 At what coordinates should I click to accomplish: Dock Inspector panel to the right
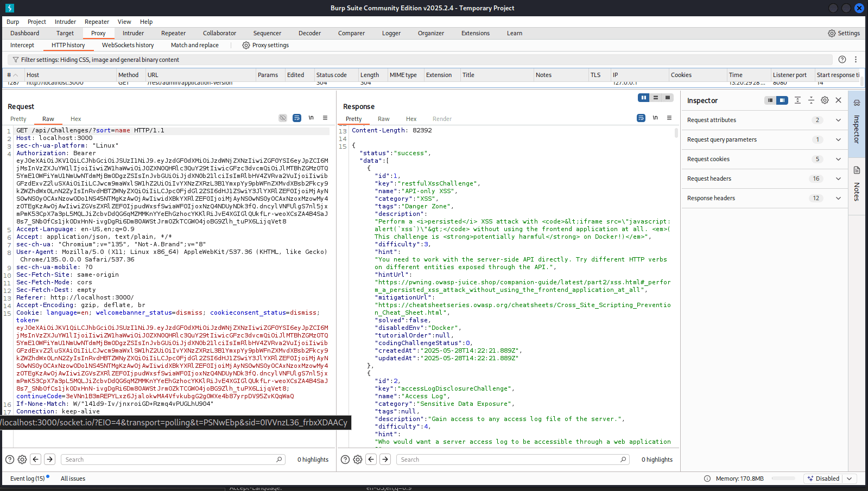coord(782,100)
